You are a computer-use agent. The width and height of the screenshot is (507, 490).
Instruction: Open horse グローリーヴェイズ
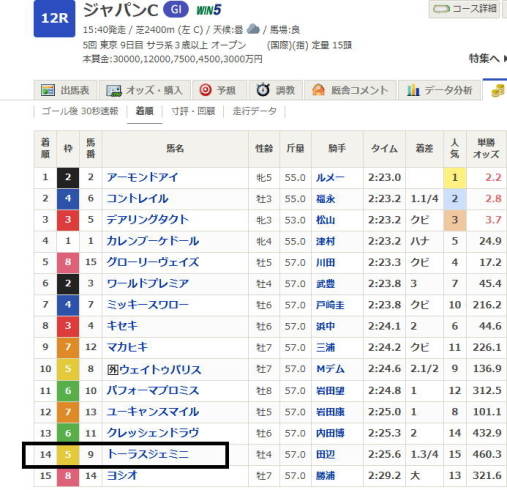153,262
